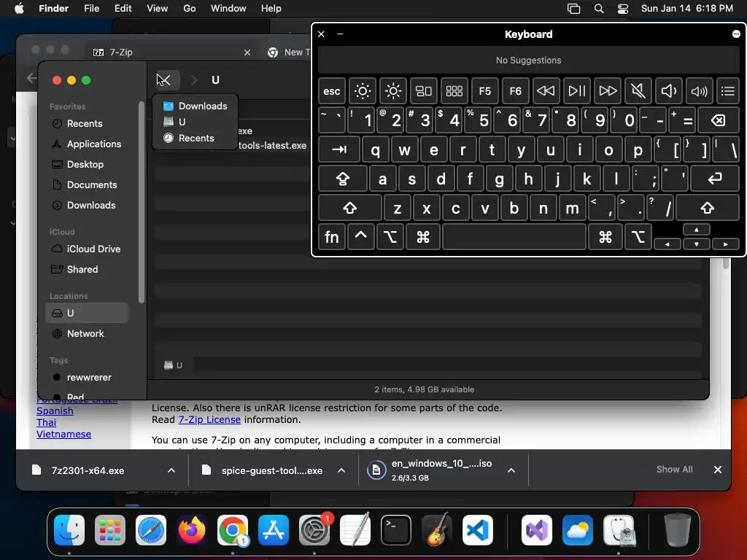747x560 pixels.
Task: Open Disk Utility from the Dock
Action: coord(619,530)
